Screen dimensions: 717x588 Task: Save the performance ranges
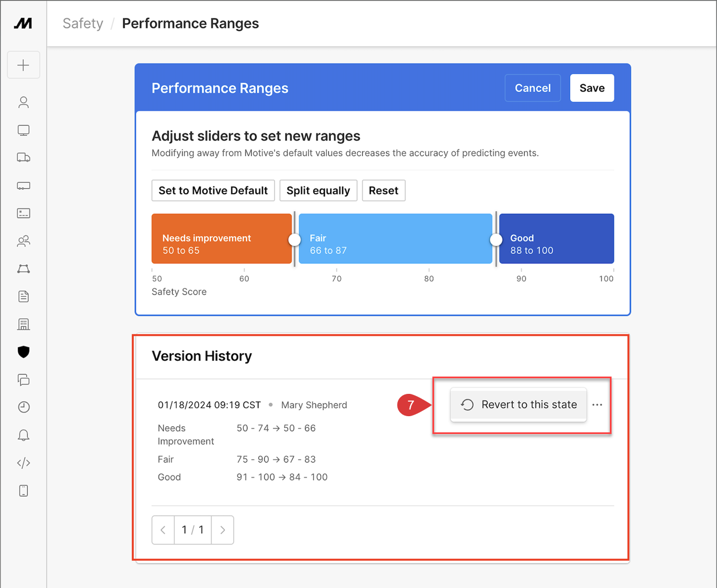(591, 88)
